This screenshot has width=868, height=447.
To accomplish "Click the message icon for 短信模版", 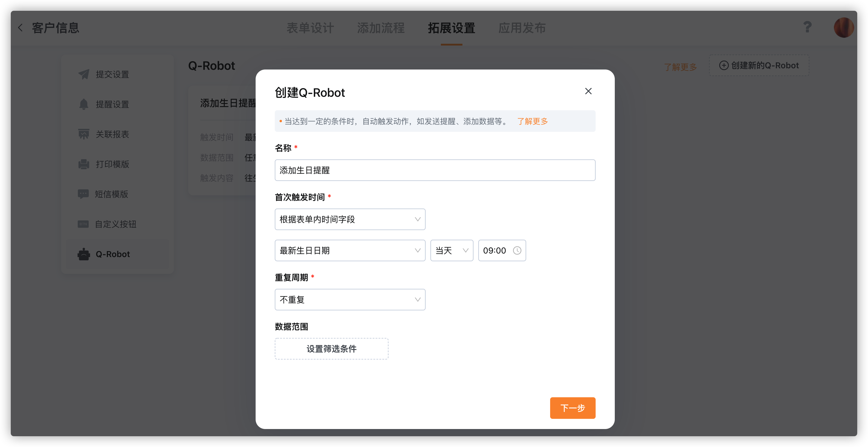I will [x=83, y=194].
